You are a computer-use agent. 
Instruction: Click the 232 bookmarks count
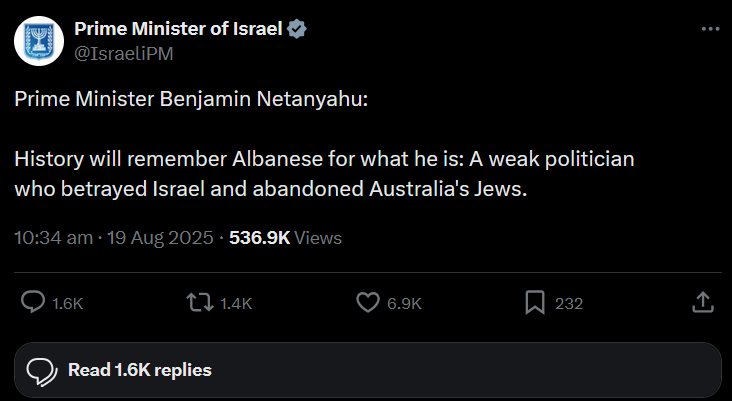point(569,303)
